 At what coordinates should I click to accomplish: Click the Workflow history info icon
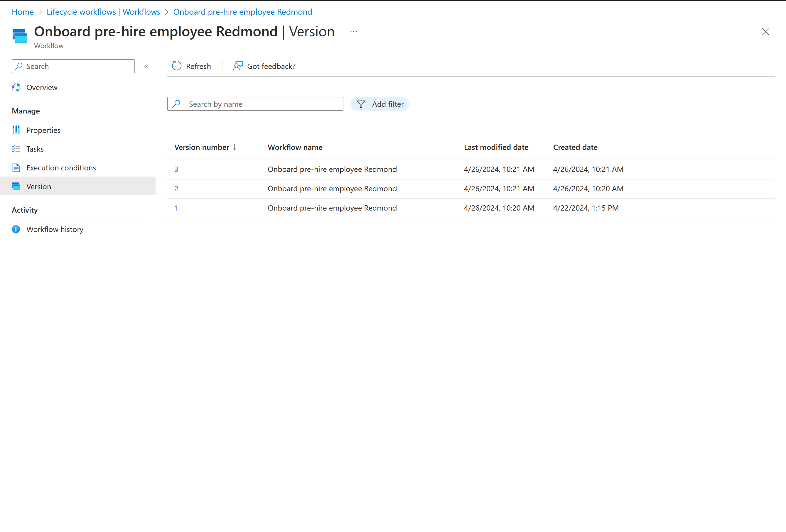[x=16, y=229]
